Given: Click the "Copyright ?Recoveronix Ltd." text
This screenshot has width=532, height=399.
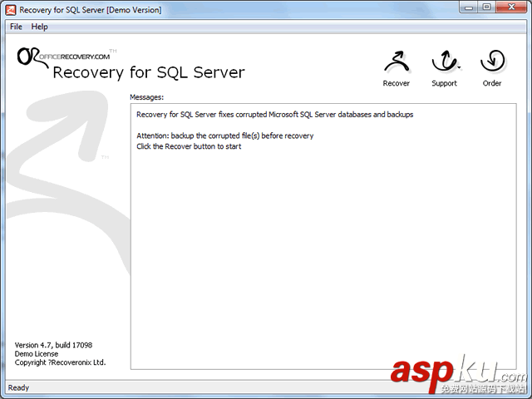Looking at the screenshot, I should (60, 362).
